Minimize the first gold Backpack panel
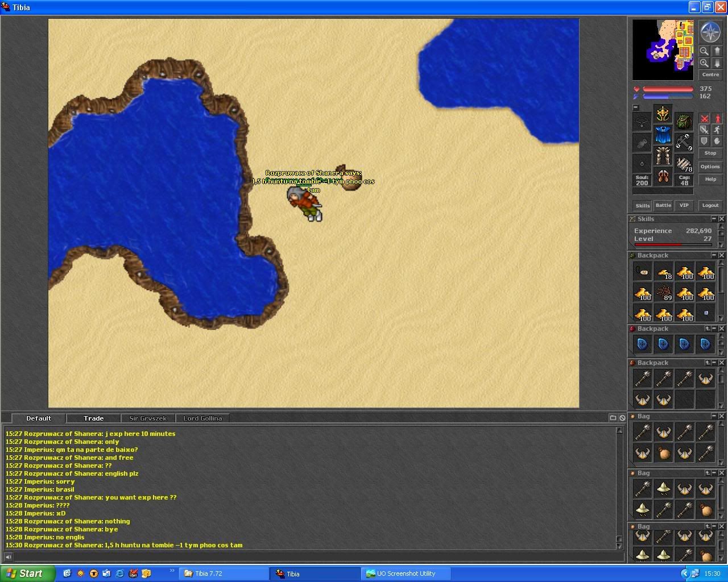Screen dimensions: 728x582 (x=714, y=255)
